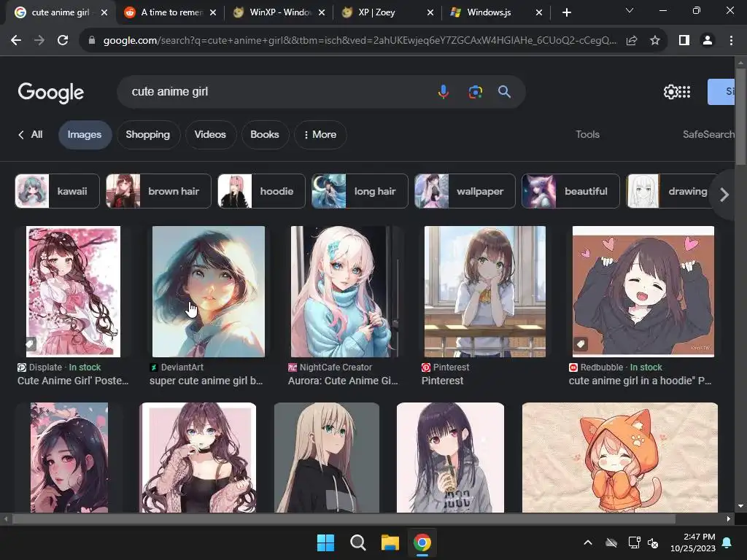Open the Google apps grid

[x=684, y=92]
